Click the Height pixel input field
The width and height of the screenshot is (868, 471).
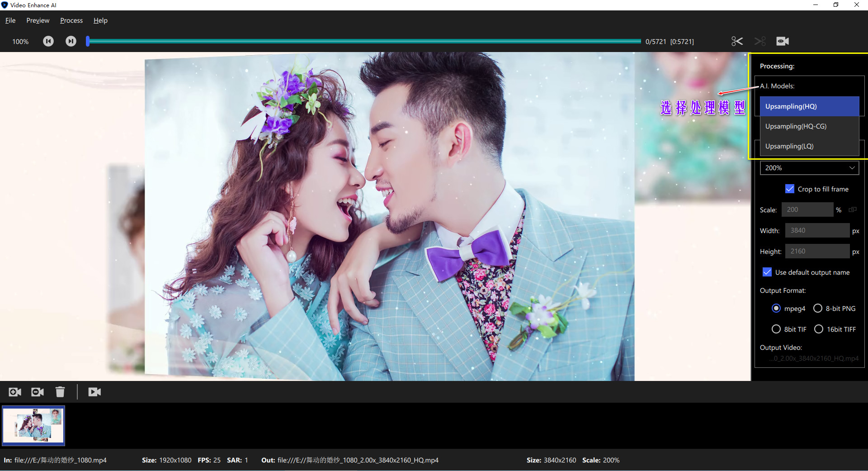[x=817, y=251]
